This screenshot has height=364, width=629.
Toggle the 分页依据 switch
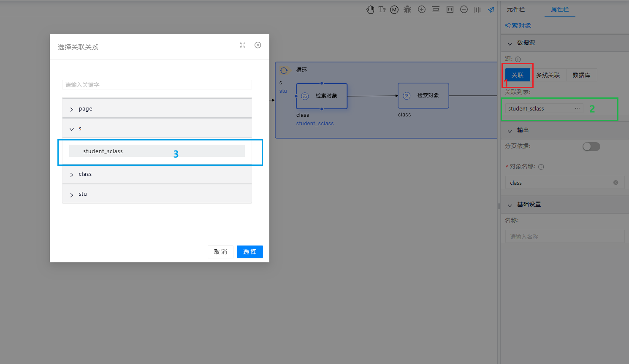pos(591,146)
